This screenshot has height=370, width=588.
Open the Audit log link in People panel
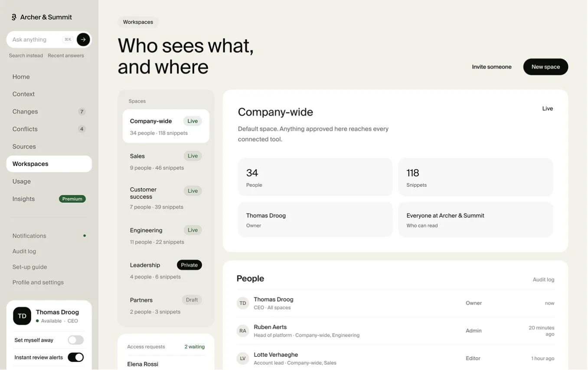[543, 279]
